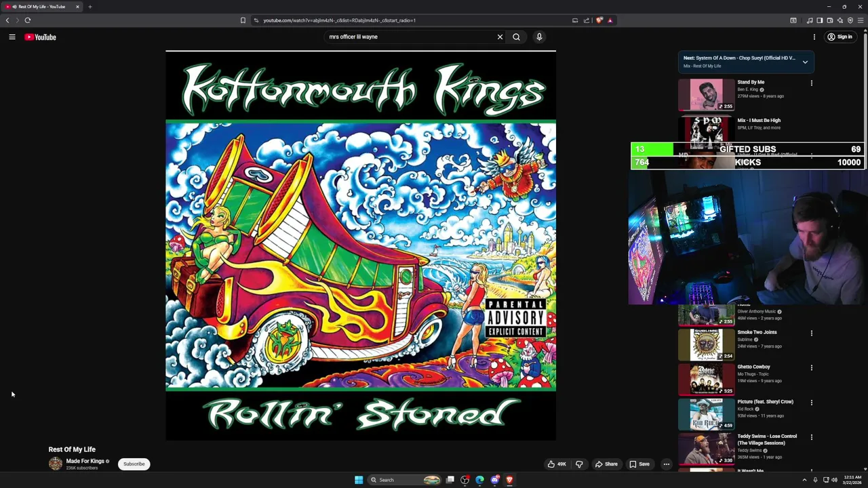This screenshot has height=488, width=868.
Task: Toggle the browser sidebar panel
Action: click(x=819, y=20)
